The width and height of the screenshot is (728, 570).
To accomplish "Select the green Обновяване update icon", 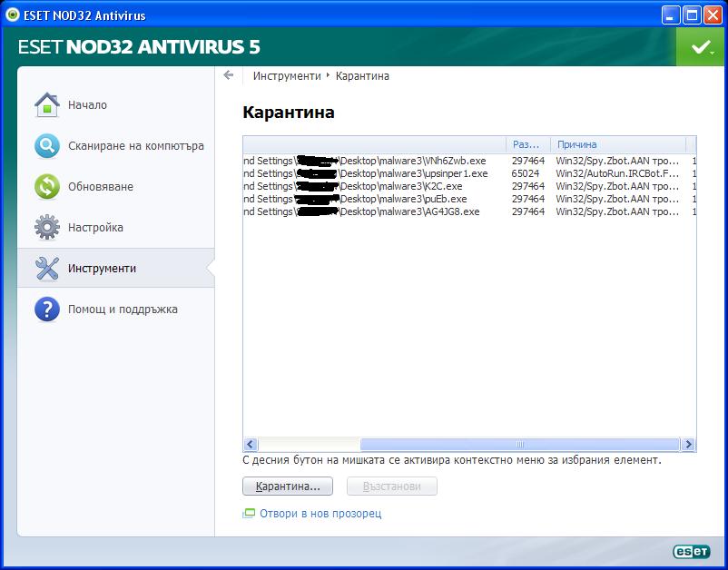I will click(x=47, y=187).
